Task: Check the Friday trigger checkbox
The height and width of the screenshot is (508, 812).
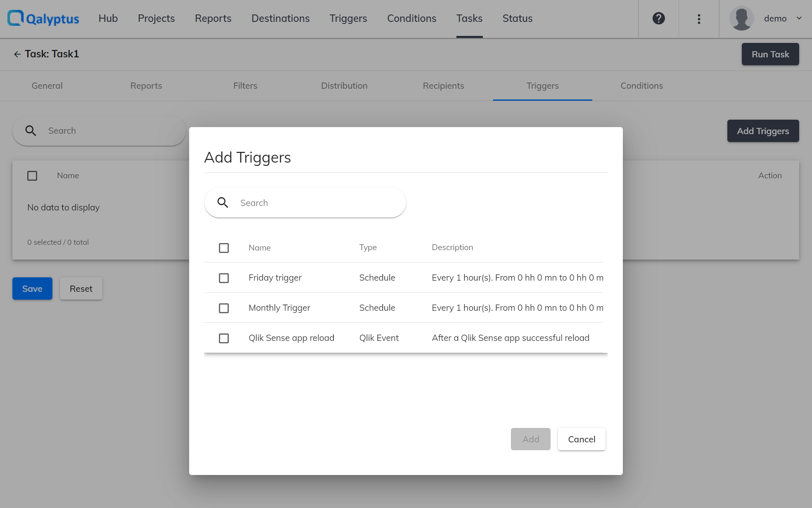Action: [224, 278]
